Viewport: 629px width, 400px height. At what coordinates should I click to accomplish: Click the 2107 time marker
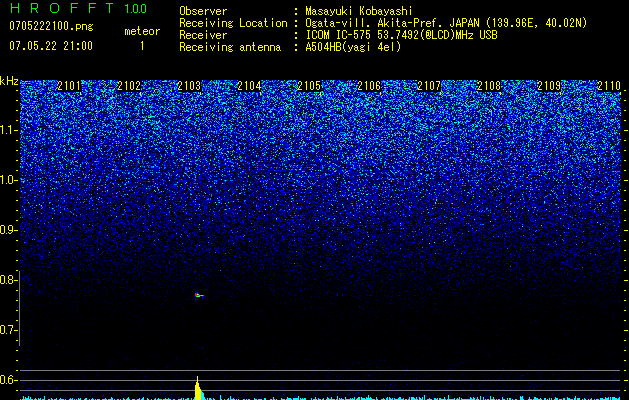pos(429,86)
